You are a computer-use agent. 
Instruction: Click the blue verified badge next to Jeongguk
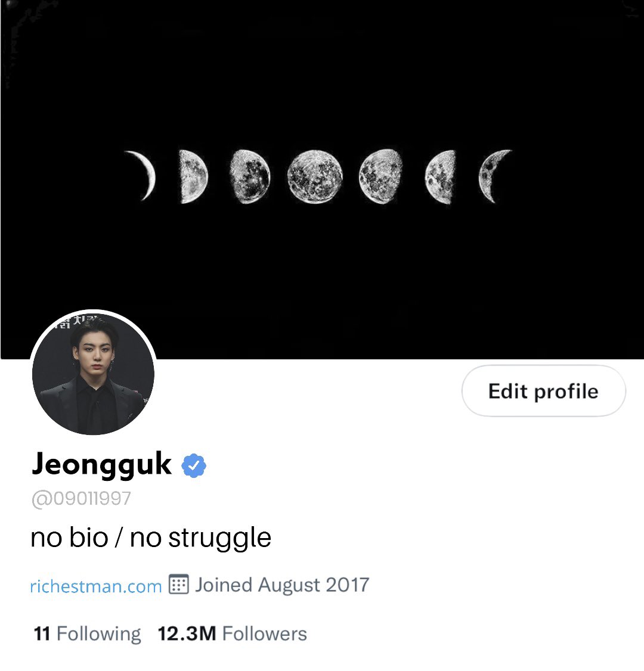point(194,465)
